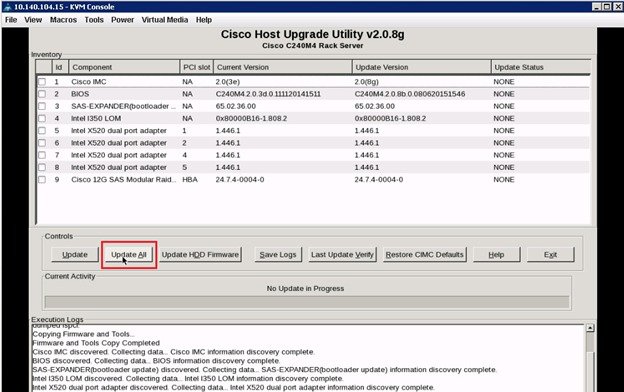Check Intel X520 adapter in slot 5
624x392 pixels.
(x=42, y=168)
